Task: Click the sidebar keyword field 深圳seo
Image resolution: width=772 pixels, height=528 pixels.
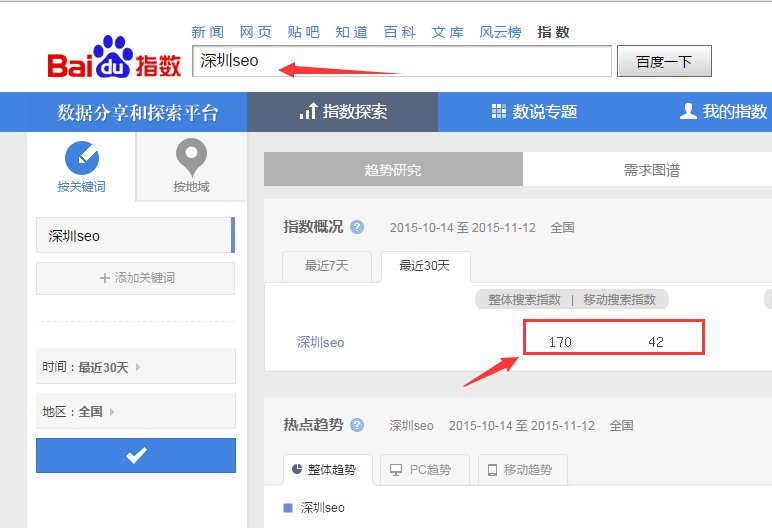Action: coord(135,235)
